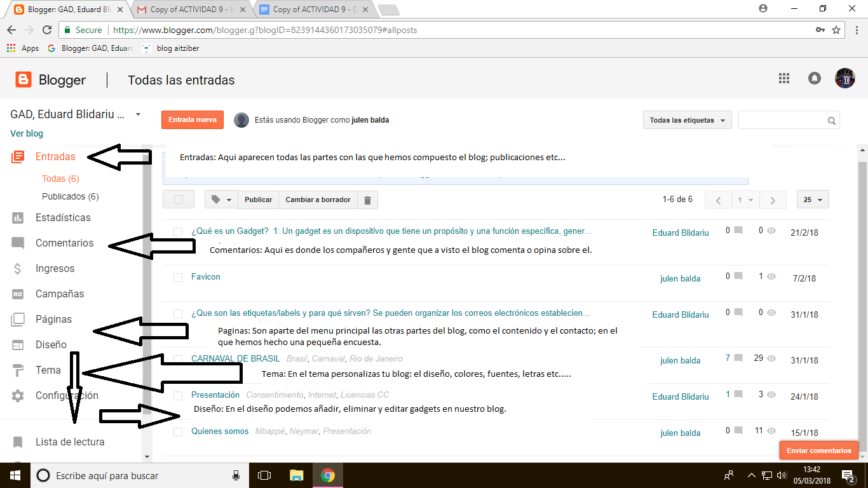Click Enviar comentarios button
Image resolution: width=868 pixels, height=488 pixels.
tap(819, 451)
